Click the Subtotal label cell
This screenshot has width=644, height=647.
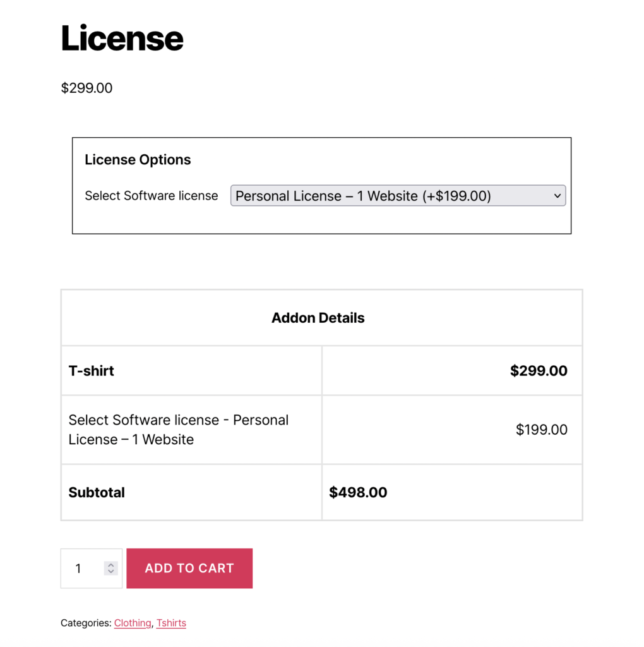pyautogui.click(x=97, y=492)
